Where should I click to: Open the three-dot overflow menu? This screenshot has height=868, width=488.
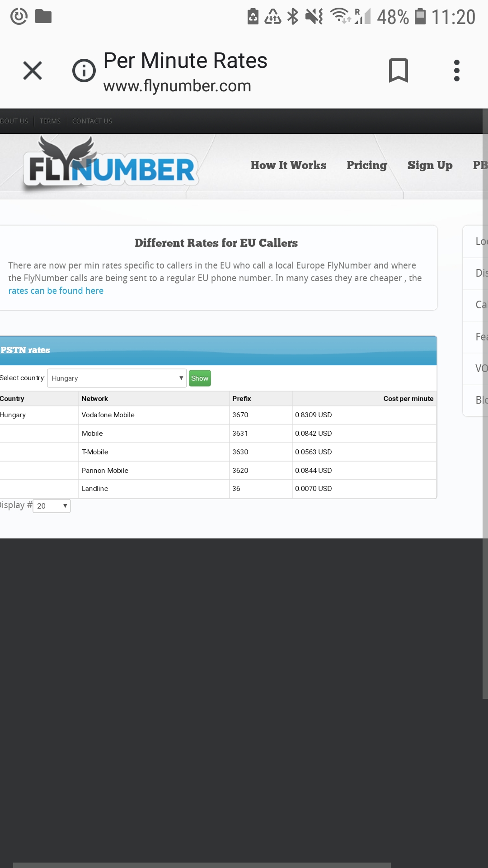pos(456,71)
